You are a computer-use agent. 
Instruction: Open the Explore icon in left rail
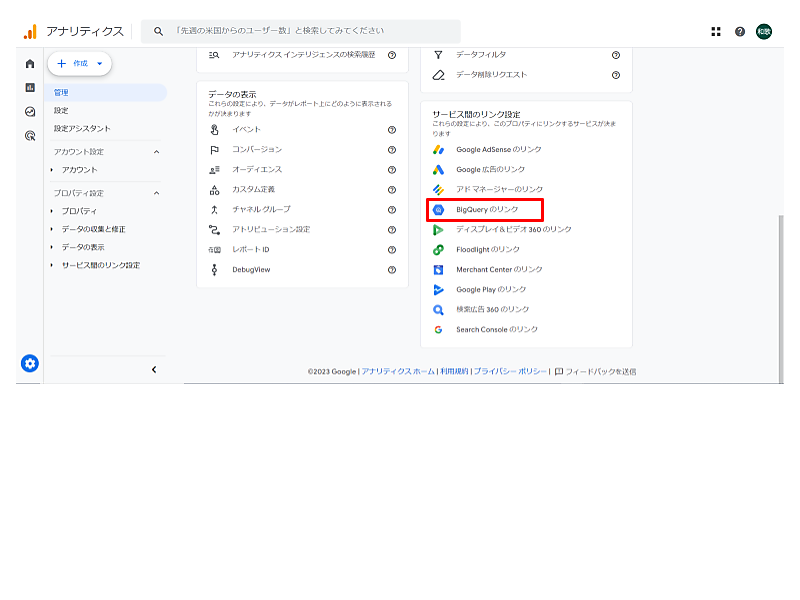30,112
